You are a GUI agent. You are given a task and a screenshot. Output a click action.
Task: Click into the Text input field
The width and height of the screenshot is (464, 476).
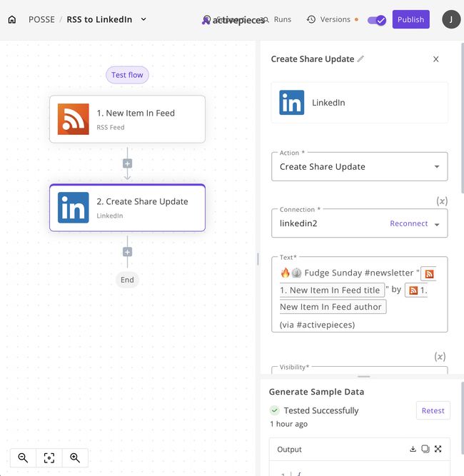click(x=360, y=295)
